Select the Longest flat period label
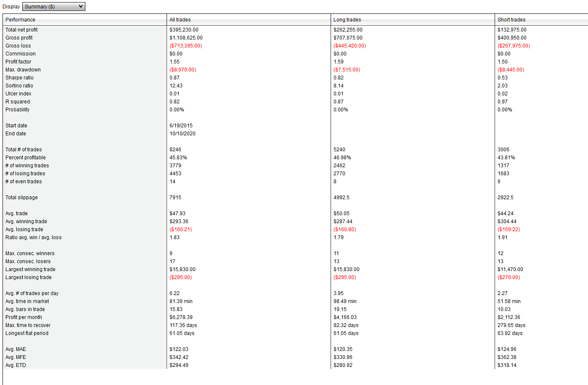Screen dimensions: 588x385 (27, 333)
